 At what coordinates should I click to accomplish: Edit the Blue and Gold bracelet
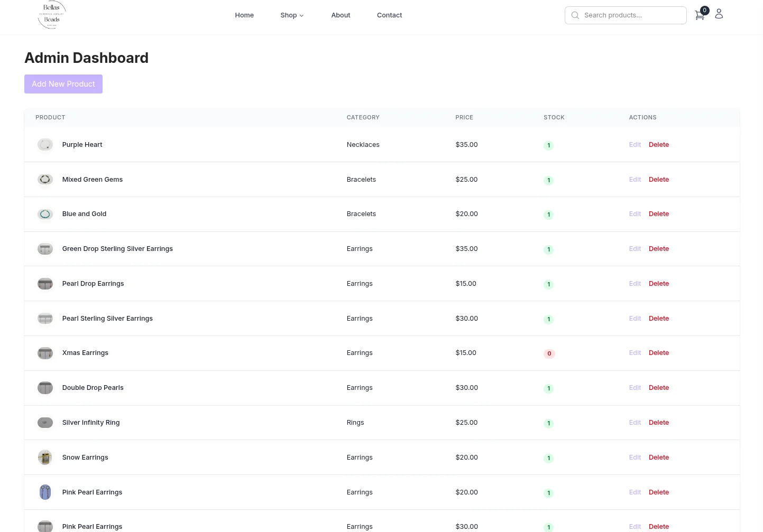tap(635, 213)
